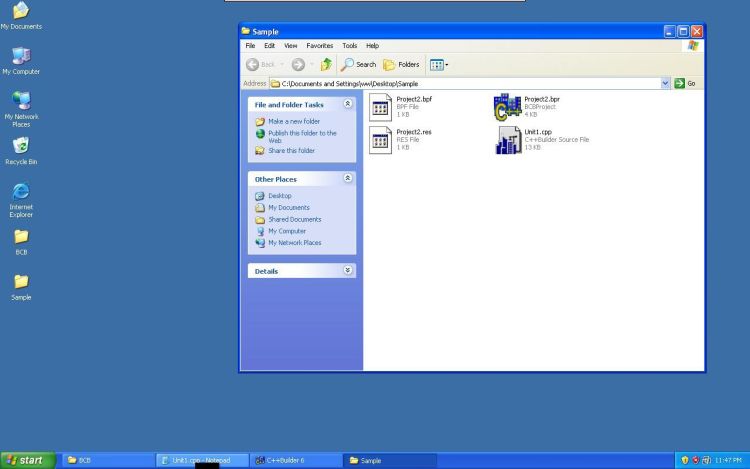Open the Edit menu

[269, 46]
